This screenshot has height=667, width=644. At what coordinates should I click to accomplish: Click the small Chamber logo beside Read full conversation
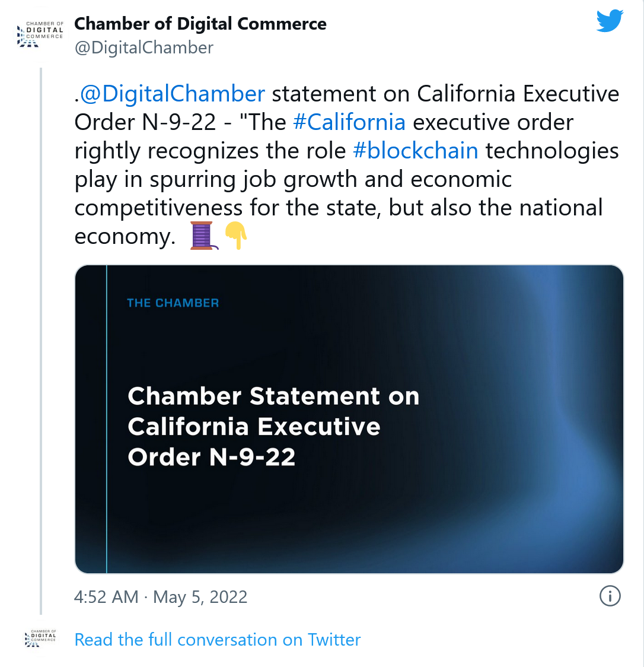[41, 639]
